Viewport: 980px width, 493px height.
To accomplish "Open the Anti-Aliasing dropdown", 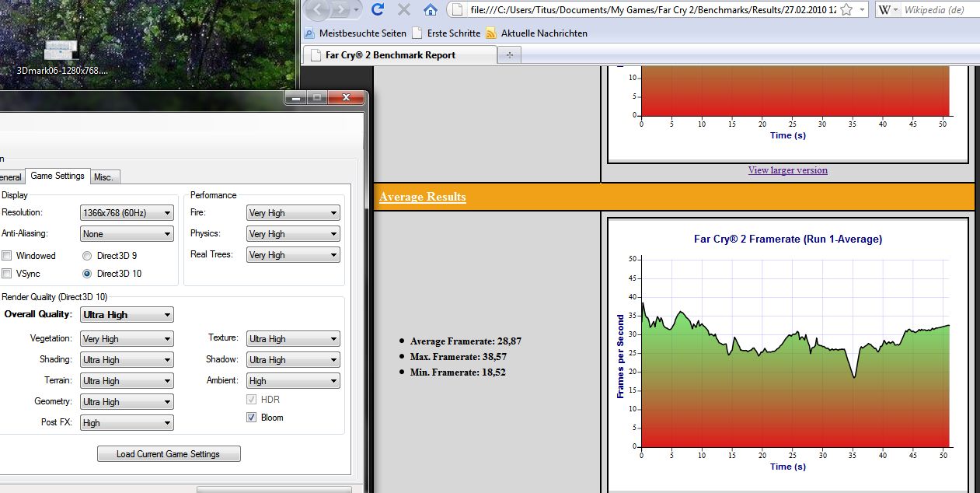I will 127,233.
